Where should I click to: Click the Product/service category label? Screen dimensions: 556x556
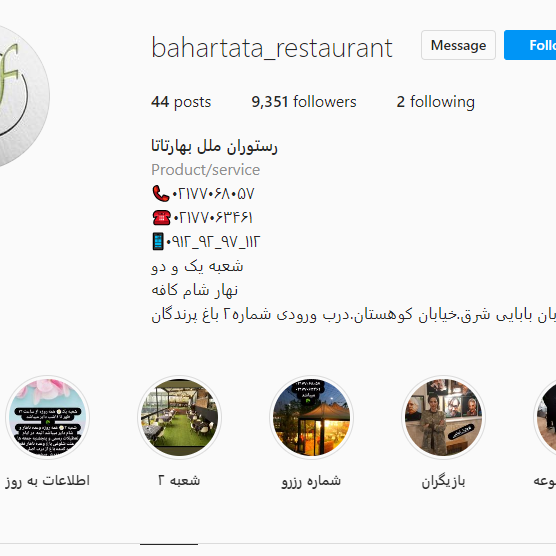pos(206,170)
